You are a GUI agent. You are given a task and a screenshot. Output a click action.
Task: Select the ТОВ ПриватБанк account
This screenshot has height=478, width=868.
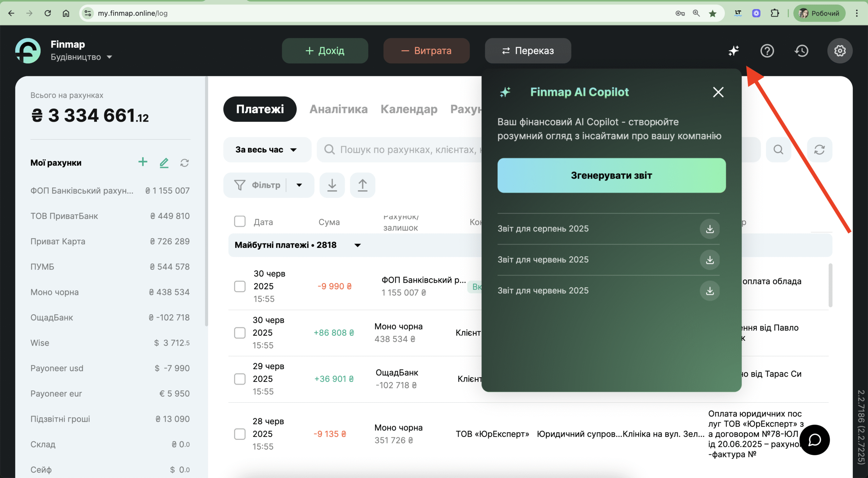[110, 216]
